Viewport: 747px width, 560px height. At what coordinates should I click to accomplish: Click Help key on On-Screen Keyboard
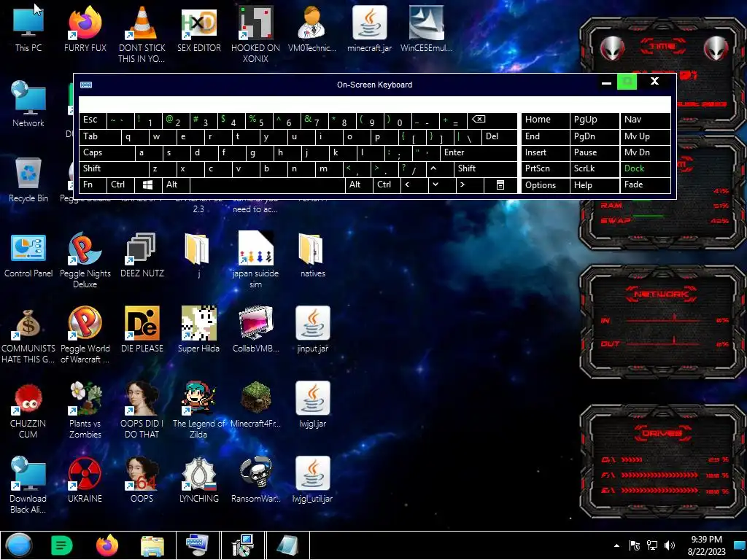[x=594, y=184]
